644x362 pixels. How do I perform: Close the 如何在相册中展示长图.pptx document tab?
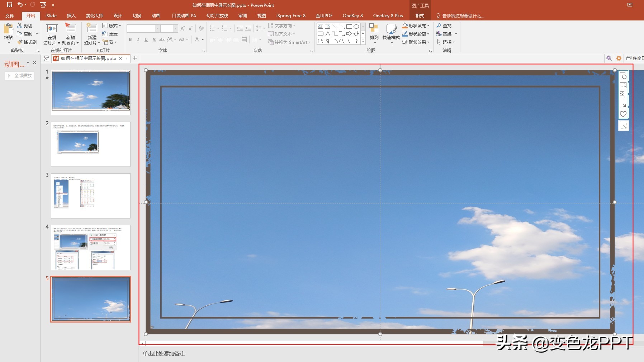120,58
